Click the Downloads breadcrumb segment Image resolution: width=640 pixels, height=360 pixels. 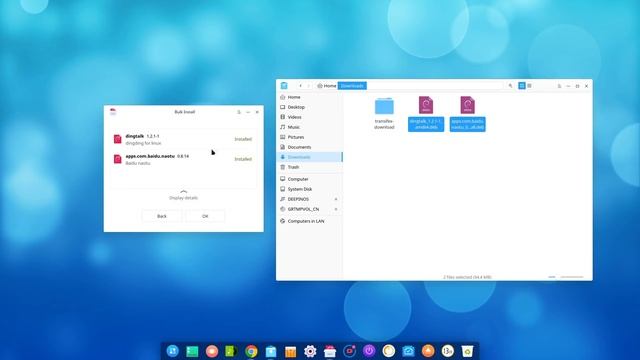coord(352,86)
